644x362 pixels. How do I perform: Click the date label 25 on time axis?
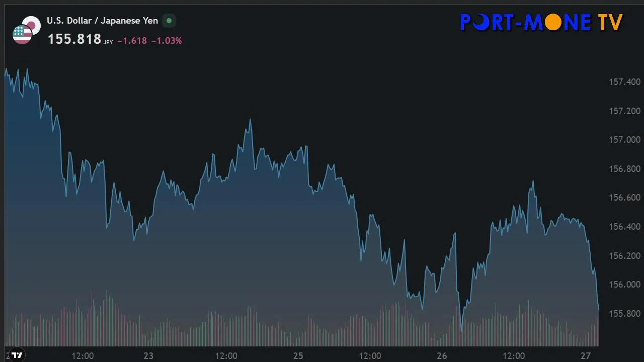coord(298,355)
